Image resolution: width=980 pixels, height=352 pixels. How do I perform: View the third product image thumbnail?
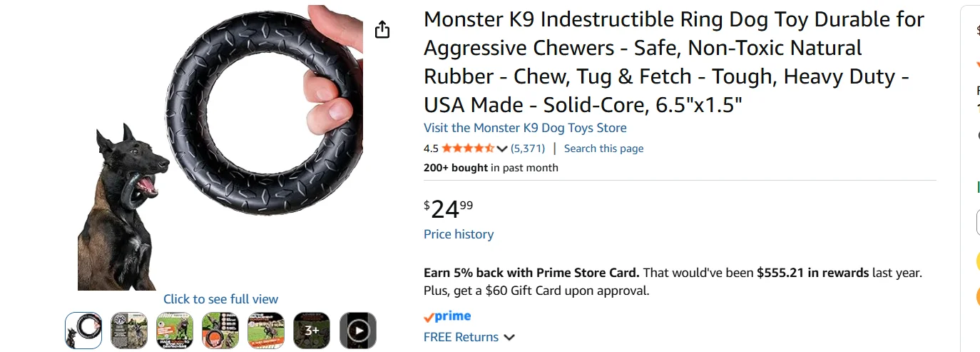click(175, 331)
